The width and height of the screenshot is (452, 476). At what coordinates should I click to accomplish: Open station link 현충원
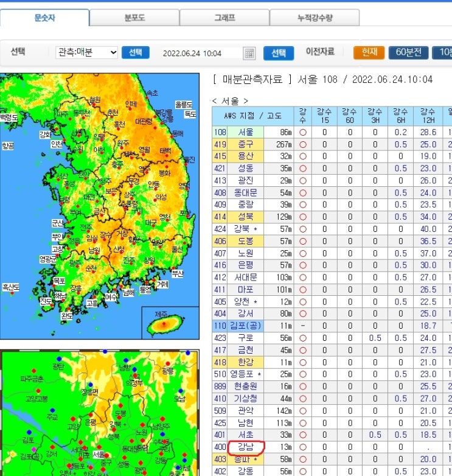pos(245,386)
